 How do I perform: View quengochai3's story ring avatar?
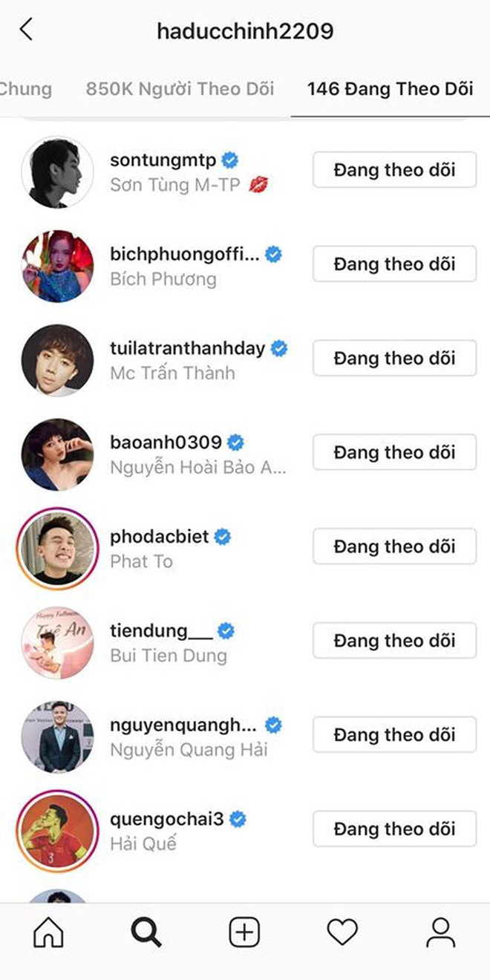click(57, 829)
